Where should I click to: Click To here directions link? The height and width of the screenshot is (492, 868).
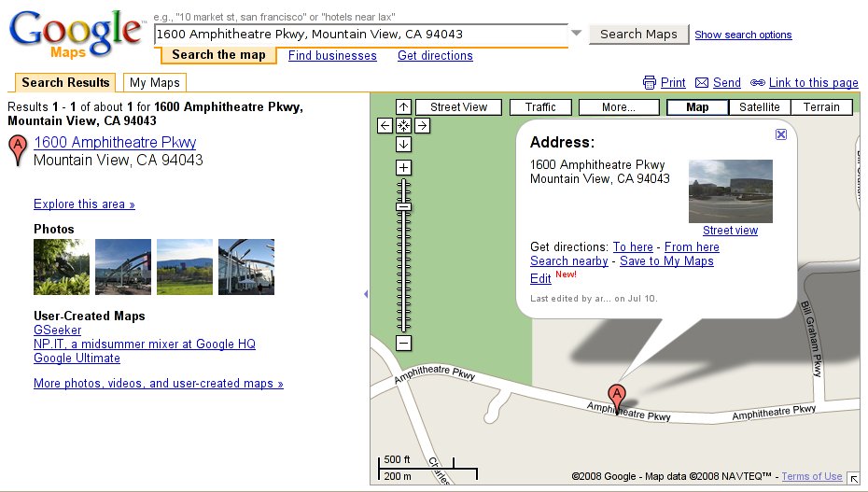633,246
